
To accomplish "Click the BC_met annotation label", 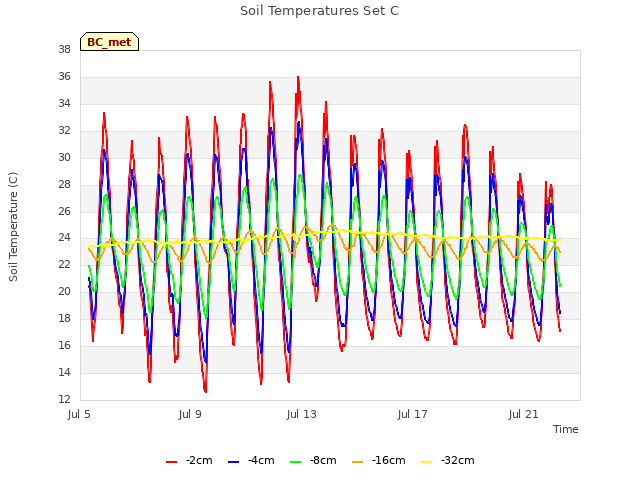I will point(109,42).
